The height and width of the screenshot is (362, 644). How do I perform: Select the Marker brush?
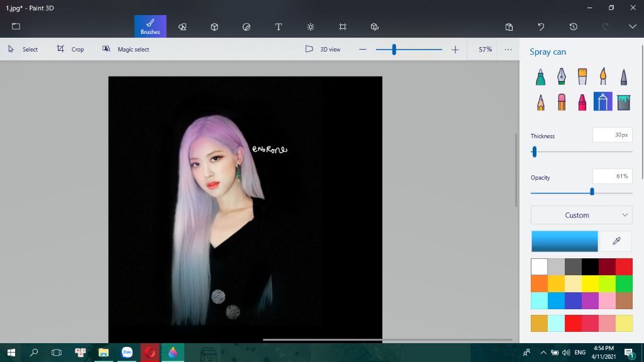click(540, 77)
